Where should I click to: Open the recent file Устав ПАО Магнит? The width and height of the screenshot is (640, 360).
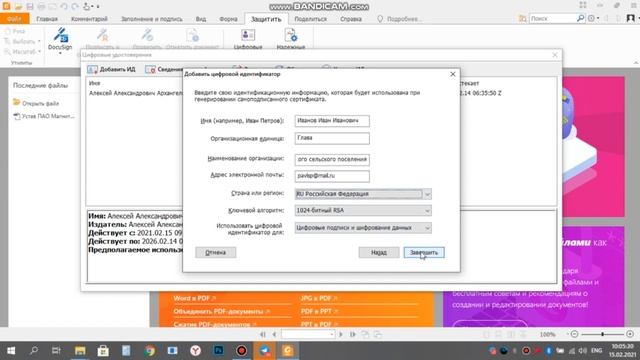pos(44,116)
